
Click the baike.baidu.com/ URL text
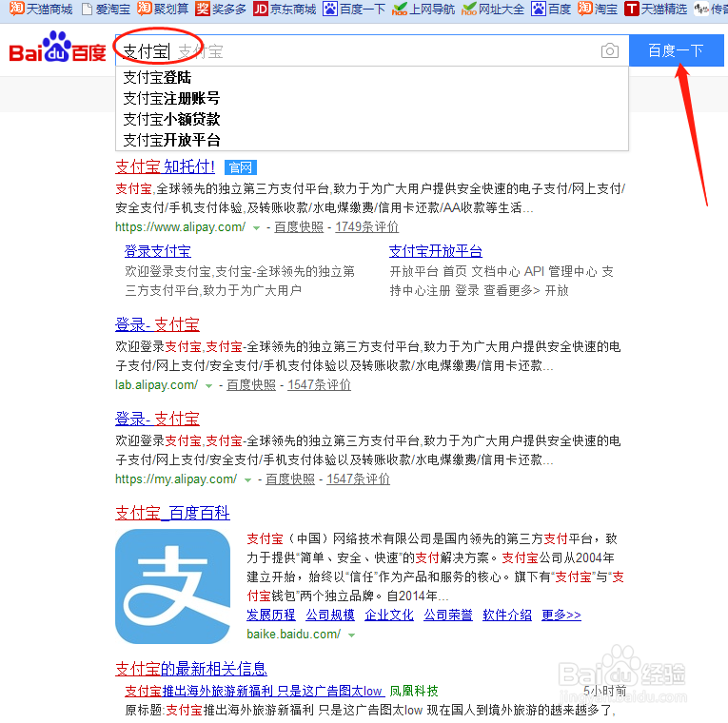[x=293, y=634]
